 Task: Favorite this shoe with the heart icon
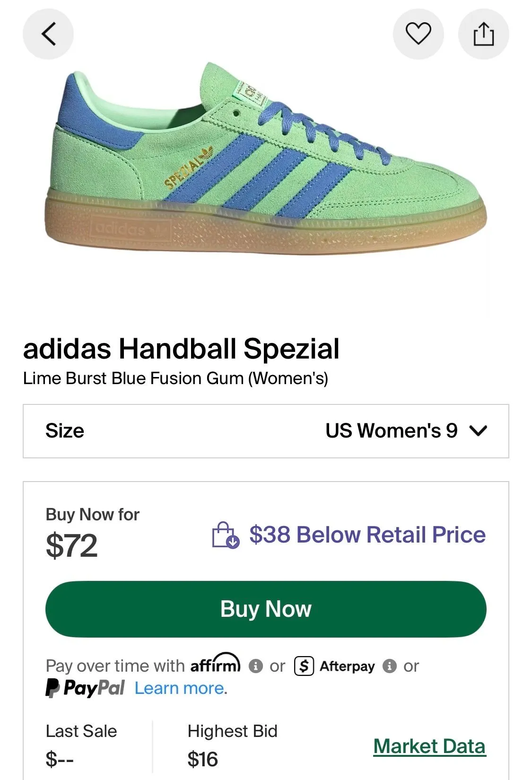pos(419,34)
